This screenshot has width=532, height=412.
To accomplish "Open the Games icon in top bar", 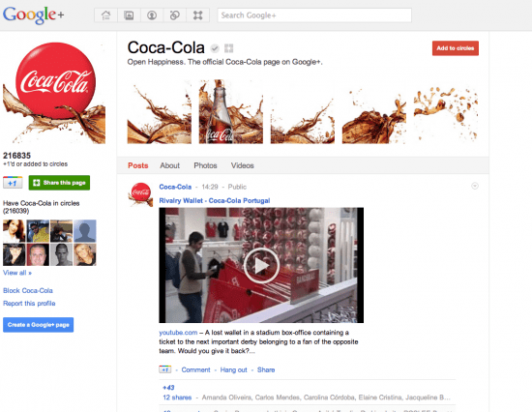I will (x=197, y=15).
